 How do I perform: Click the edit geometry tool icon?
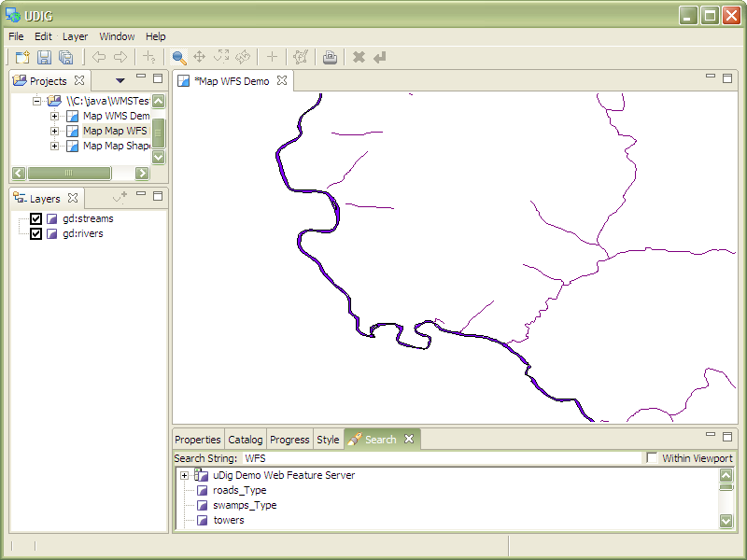[x=300, y=57]
